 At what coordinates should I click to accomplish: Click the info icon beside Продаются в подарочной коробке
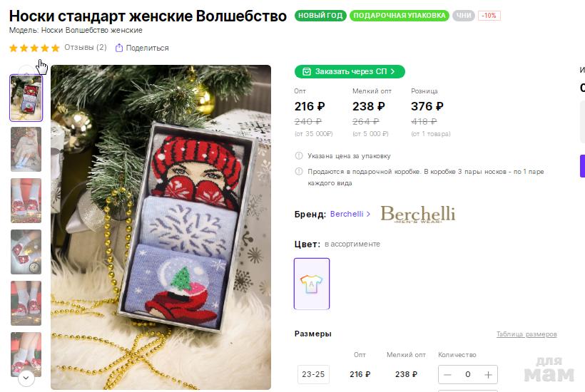tap(299, 171)
